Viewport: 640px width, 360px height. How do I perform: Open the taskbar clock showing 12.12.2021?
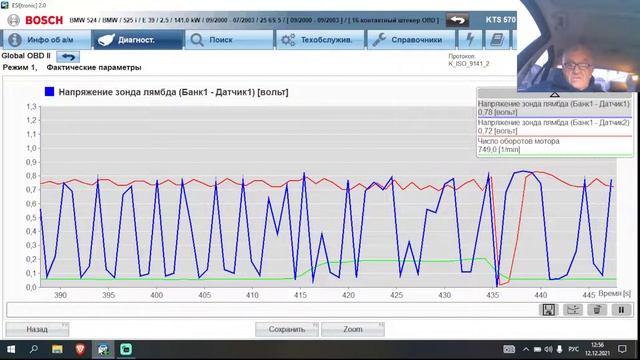pyautogui.click(x=597, y=349)
